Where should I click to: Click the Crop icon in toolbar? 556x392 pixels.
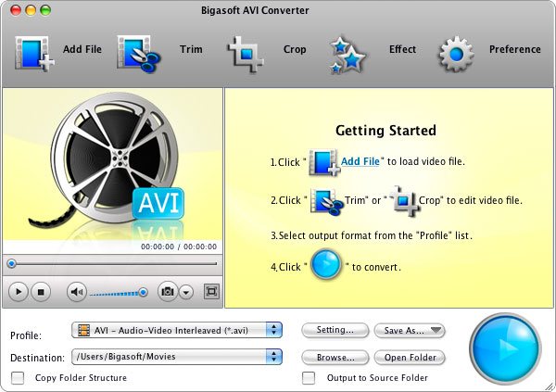pyautogui.click(x=246, y=54)
